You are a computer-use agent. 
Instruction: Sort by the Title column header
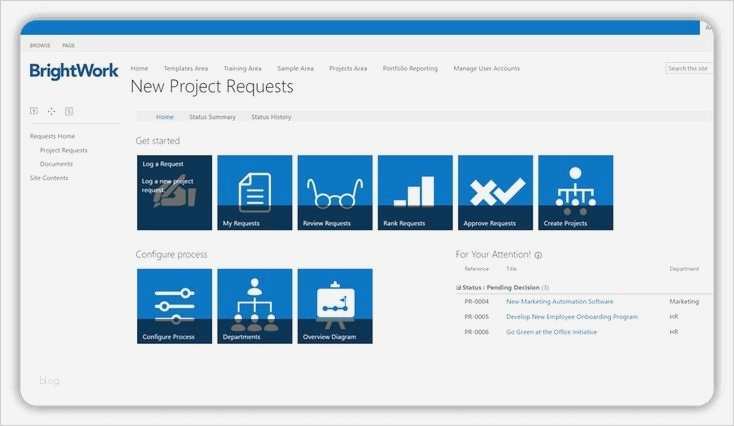(511, 269)
